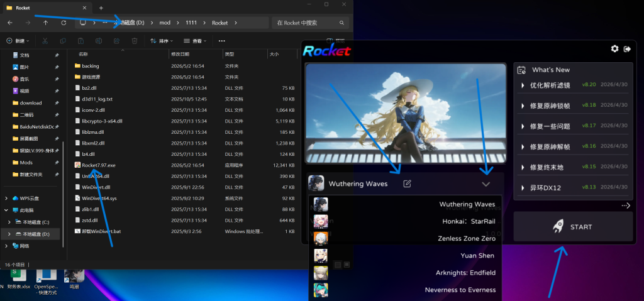Click the Yuan Shen avatar icon
The image size is (644, 301).
(321, 255)
